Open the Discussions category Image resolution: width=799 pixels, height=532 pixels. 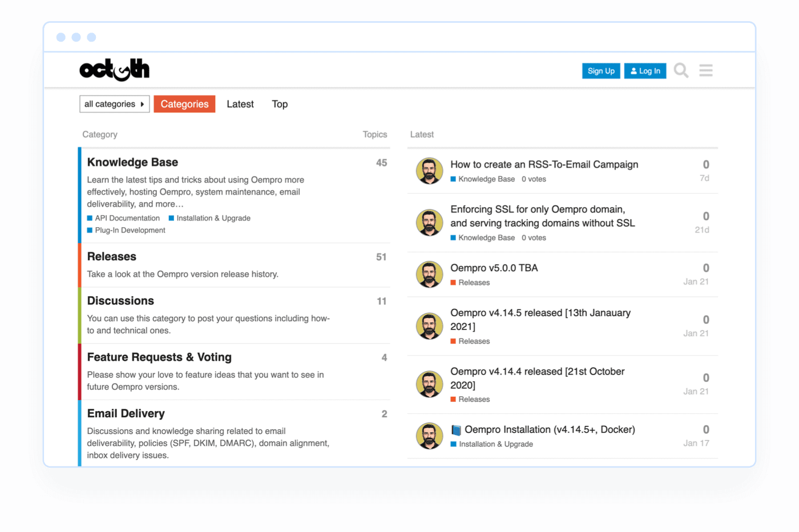pyautogui.click(x=120, y=301)
